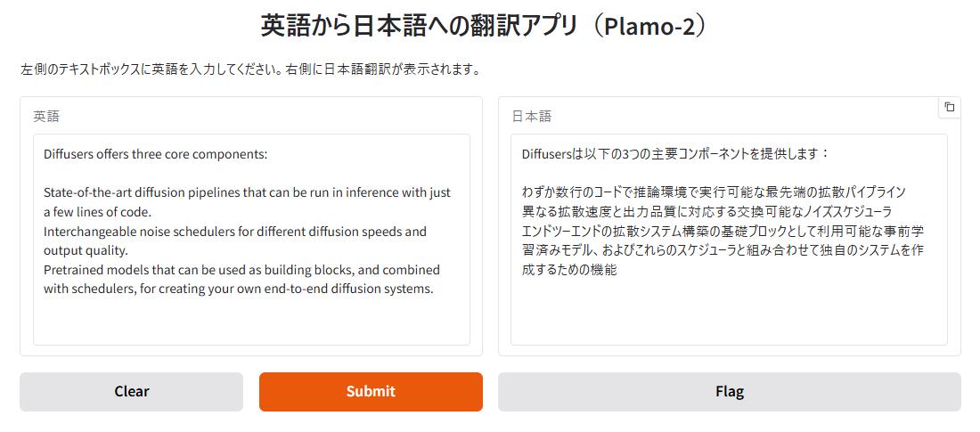Place cursor in 'Interchangeable noise schedulers' line
This screenshot has height=432, width=980.
235,232
